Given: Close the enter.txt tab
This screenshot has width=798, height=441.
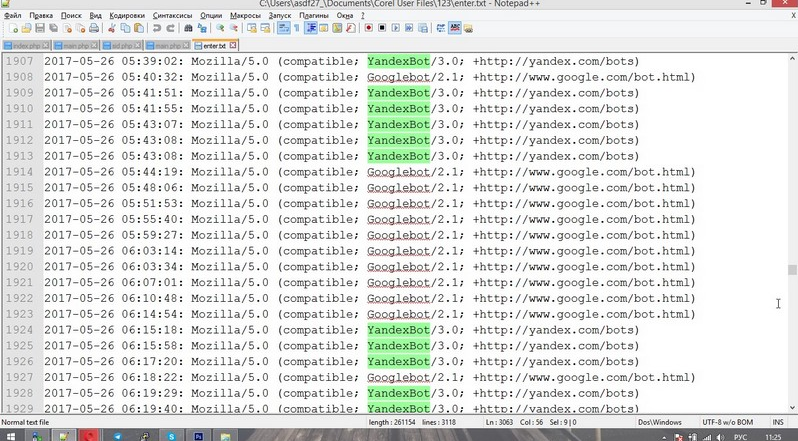Looking at the screenshot, I should point(234,45).
